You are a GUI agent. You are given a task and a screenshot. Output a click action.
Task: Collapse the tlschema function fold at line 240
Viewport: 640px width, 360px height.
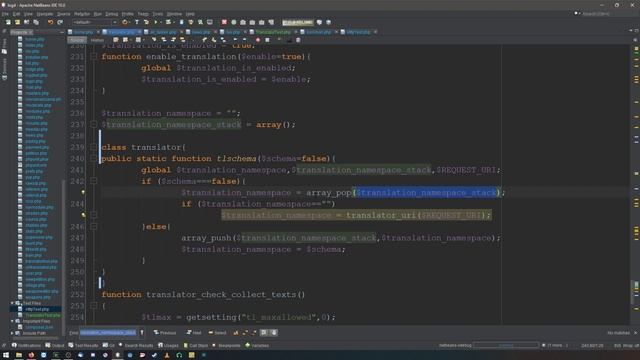point(93,158)
